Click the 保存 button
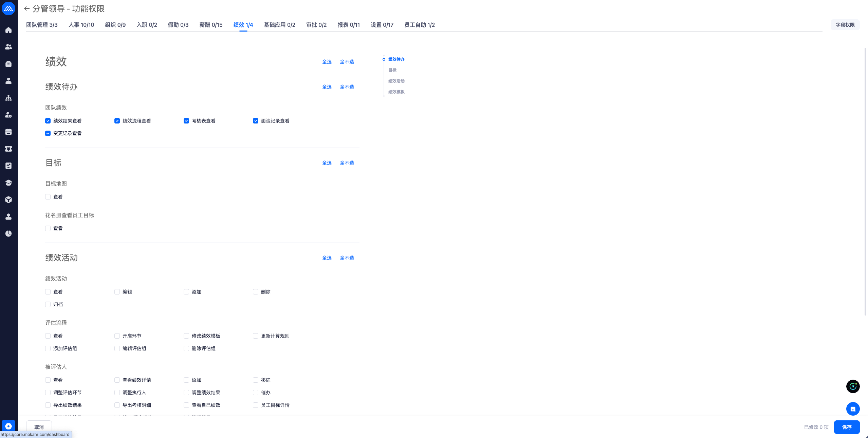The width and height of the screenshot is (868, 438). 847,427
